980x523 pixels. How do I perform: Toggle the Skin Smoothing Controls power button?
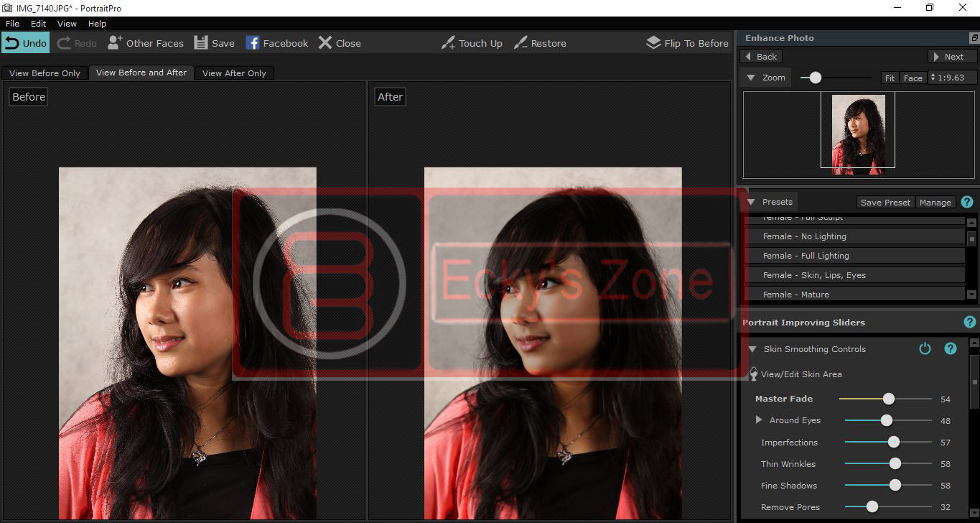(925, 348)
